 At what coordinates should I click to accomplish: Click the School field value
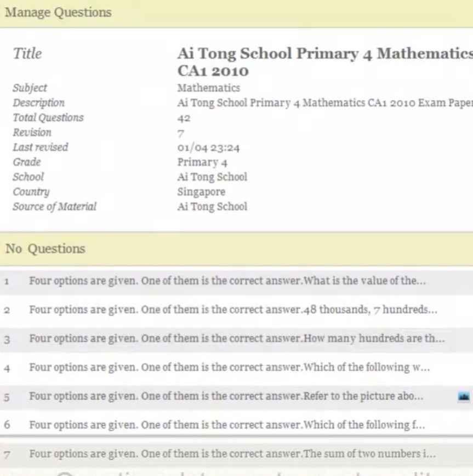212,177
